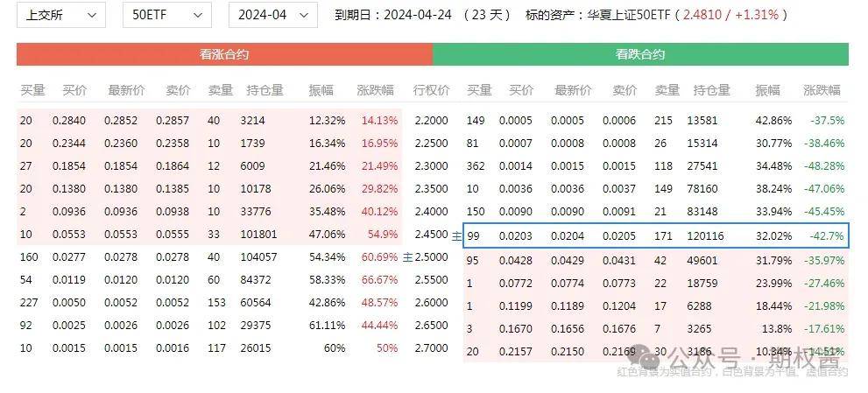Click the underlying price 2.4810 / +1.31%
868x393 pixels.
click(730, 15)
